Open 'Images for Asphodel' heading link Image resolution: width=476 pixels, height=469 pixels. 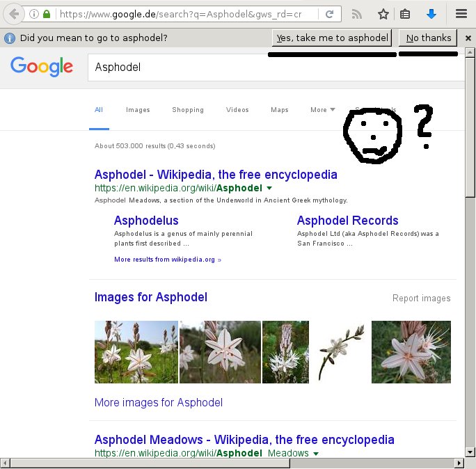coord(151,297)
